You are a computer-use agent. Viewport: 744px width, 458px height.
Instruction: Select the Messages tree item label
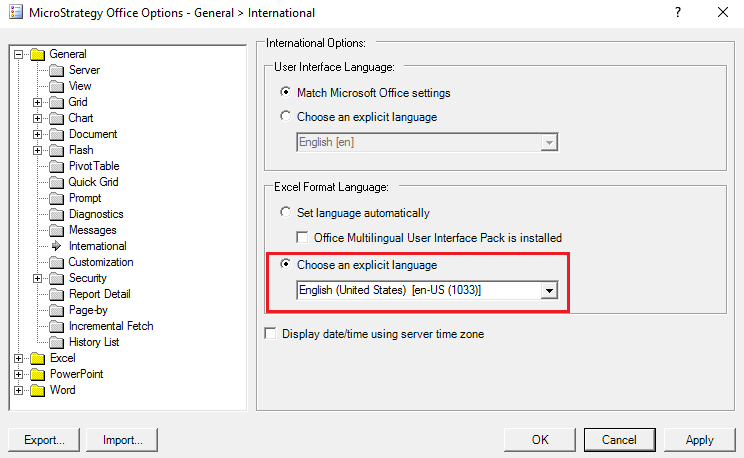(93, 230)
